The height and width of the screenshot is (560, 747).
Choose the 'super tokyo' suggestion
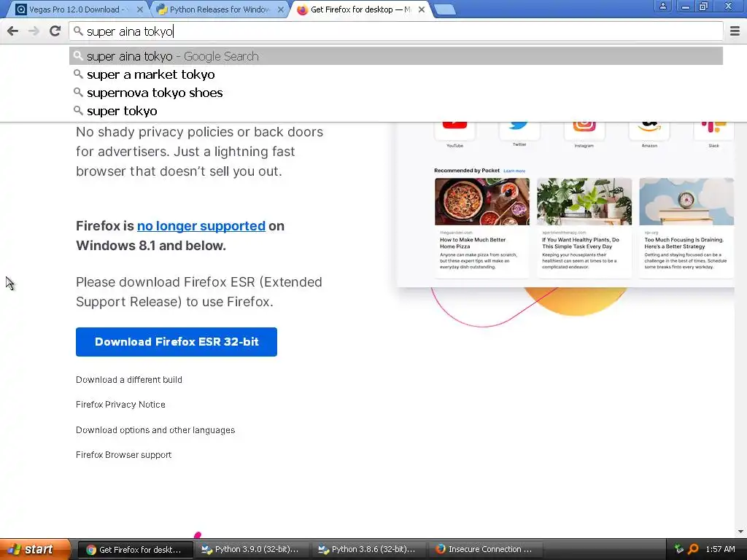pos(396,111)
